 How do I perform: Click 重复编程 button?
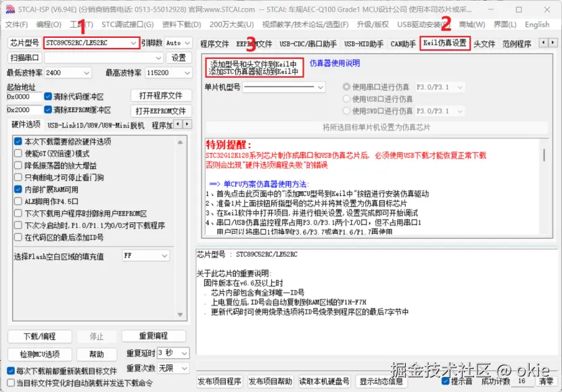(x=154, y=336)
